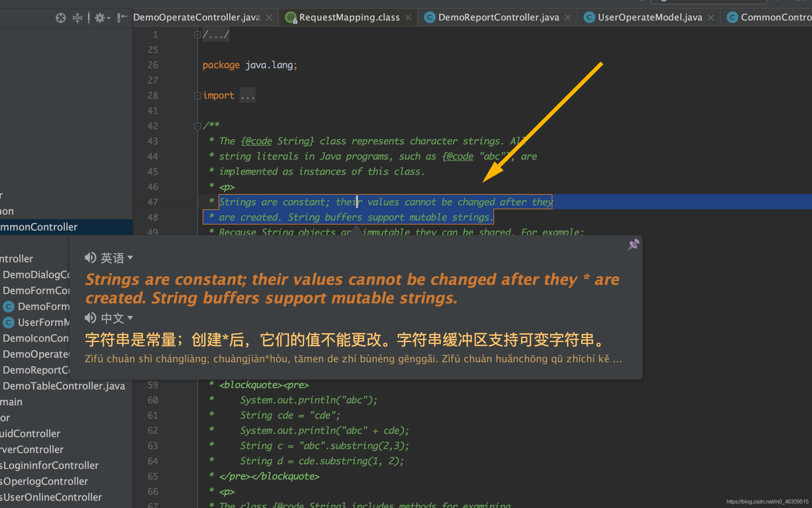Click line number 47 in the gutter
Image resolution: width=812 pixels, height=508 pixels.
153,202
